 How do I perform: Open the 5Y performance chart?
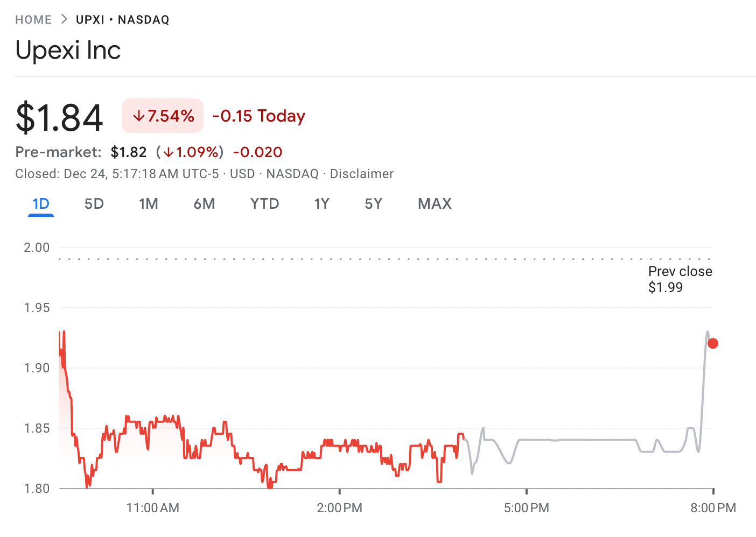(374, 203)
